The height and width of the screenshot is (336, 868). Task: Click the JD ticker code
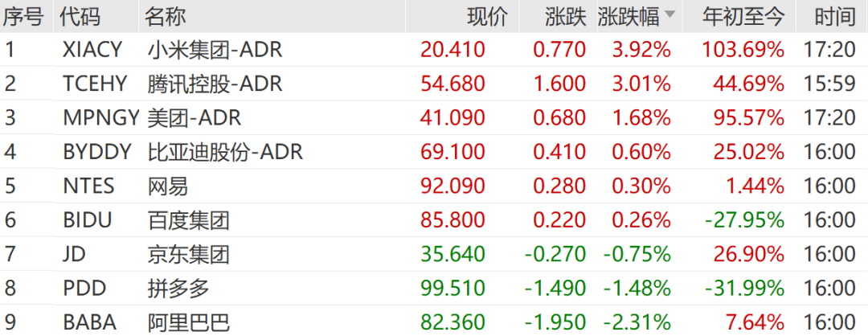pos(74,255)
